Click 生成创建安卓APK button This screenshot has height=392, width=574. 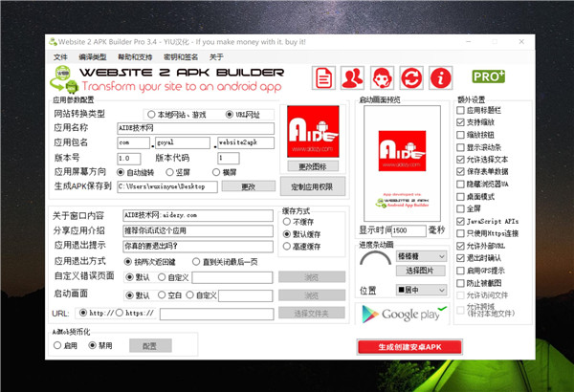409,347
